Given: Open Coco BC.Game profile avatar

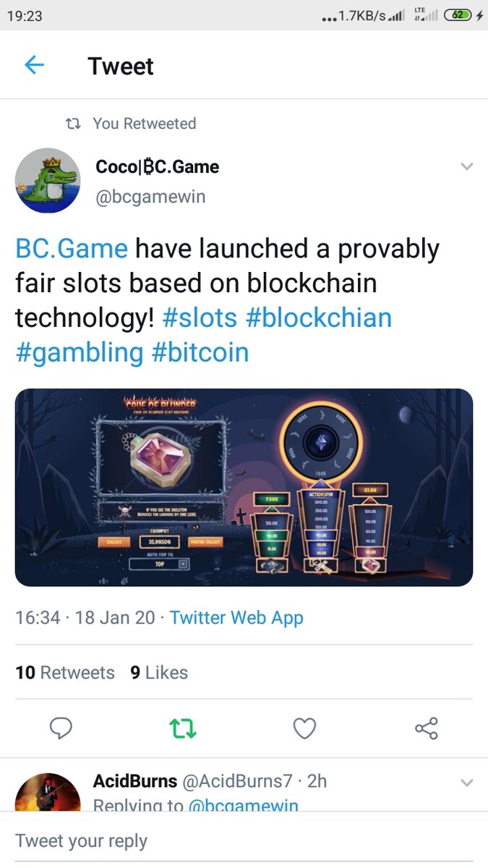Looking at the screenshot, I should tap(48, 181).
